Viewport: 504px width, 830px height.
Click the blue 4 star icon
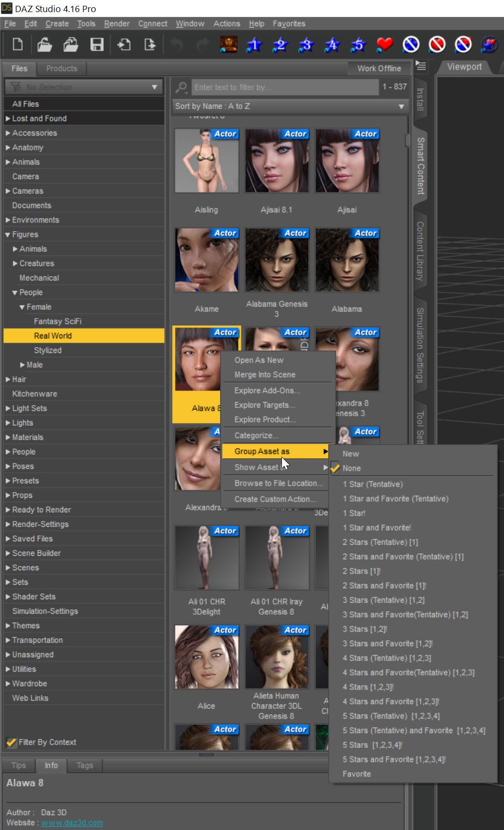pyautogui.click(x=333, y=45)
